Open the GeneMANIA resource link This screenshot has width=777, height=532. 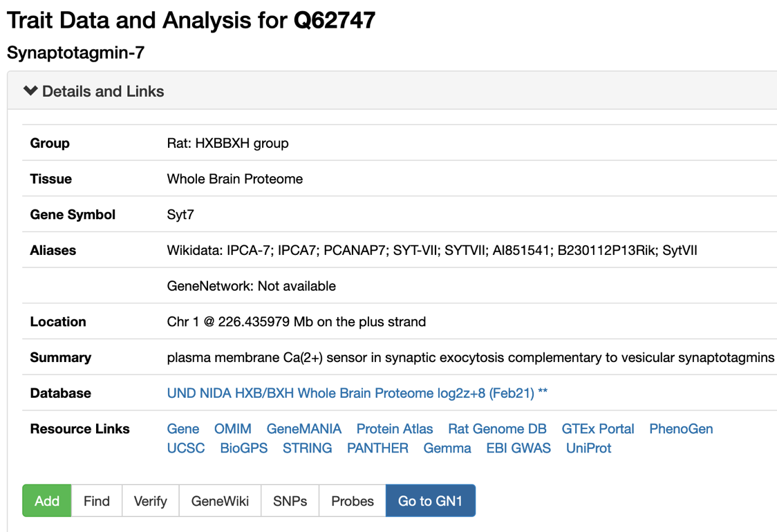pyautogui.click(x=303, y=429)
